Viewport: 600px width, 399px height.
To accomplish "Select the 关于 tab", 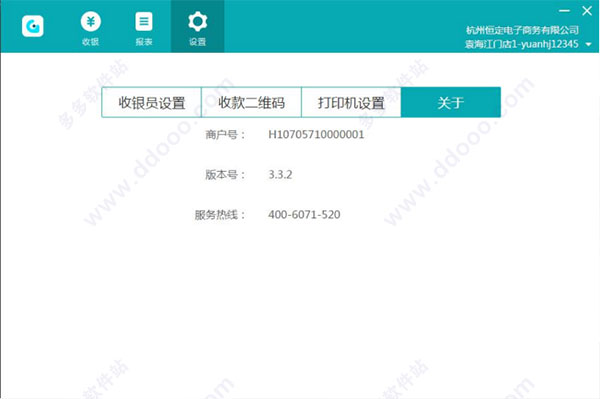I will [x=451, y=103].
